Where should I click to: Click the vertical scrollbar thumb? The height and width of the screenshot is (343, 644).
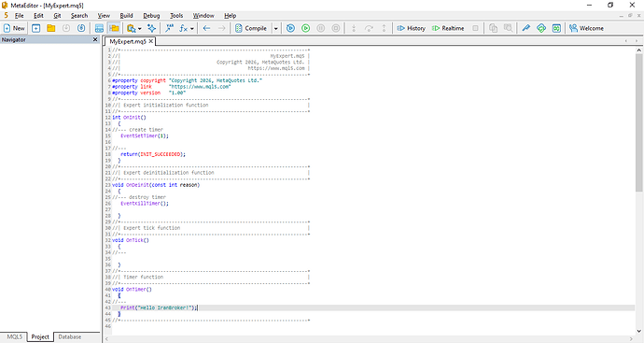[639, 122]
